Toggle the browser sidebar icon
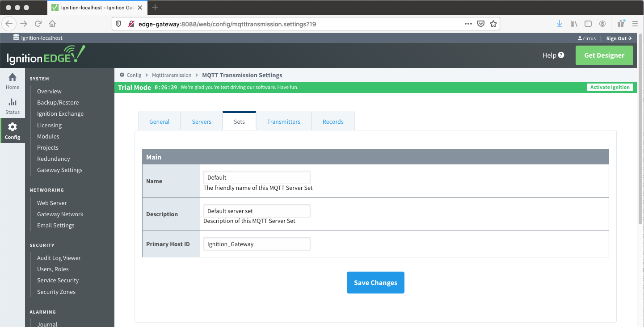 tap(588, 24)
